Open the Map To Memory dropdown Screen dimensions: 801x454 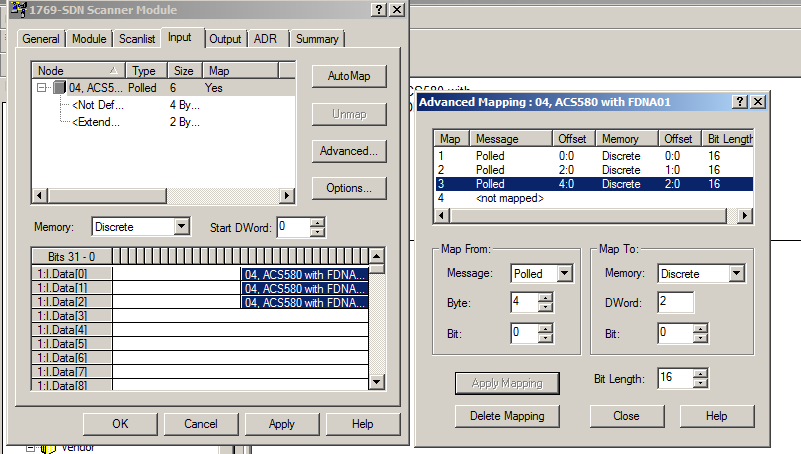click(737, 273)
